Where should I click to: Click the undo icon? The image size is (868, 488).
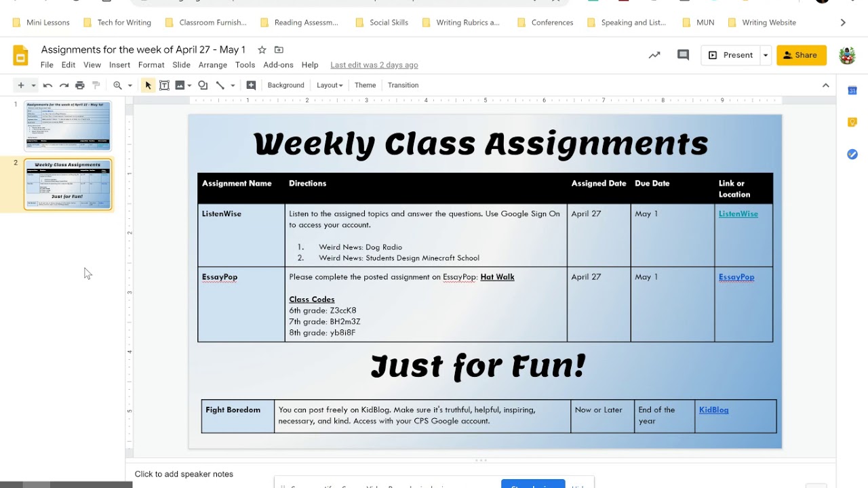tap(47, 85)
